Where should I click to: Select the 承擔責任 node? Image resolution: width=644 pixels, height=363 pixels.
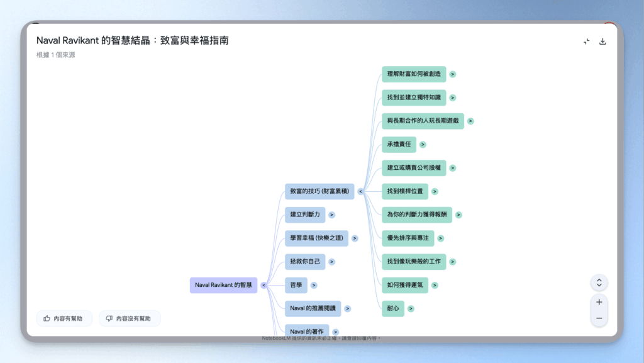tap(399, 145)
